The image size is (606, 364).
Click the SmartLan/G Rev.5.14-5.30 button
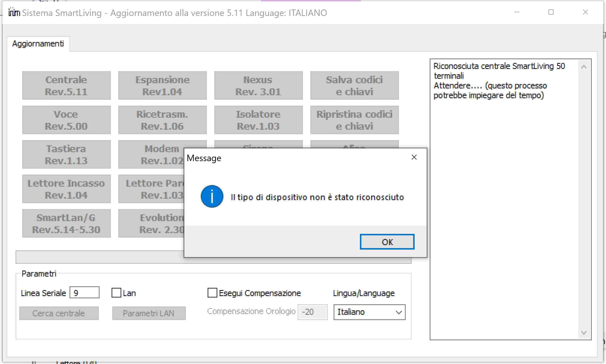pyautogui.click(x=66, y=223)
